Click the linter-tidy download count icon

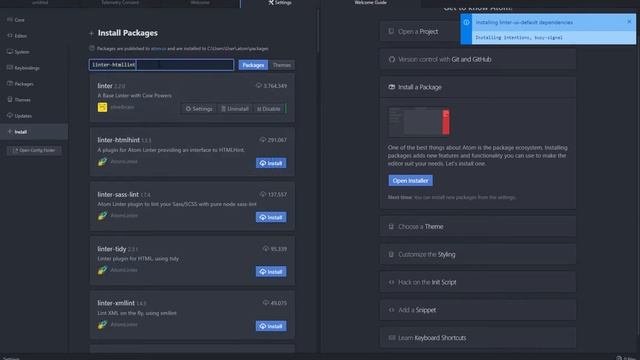pyautogui.click(x=266, y=249)
